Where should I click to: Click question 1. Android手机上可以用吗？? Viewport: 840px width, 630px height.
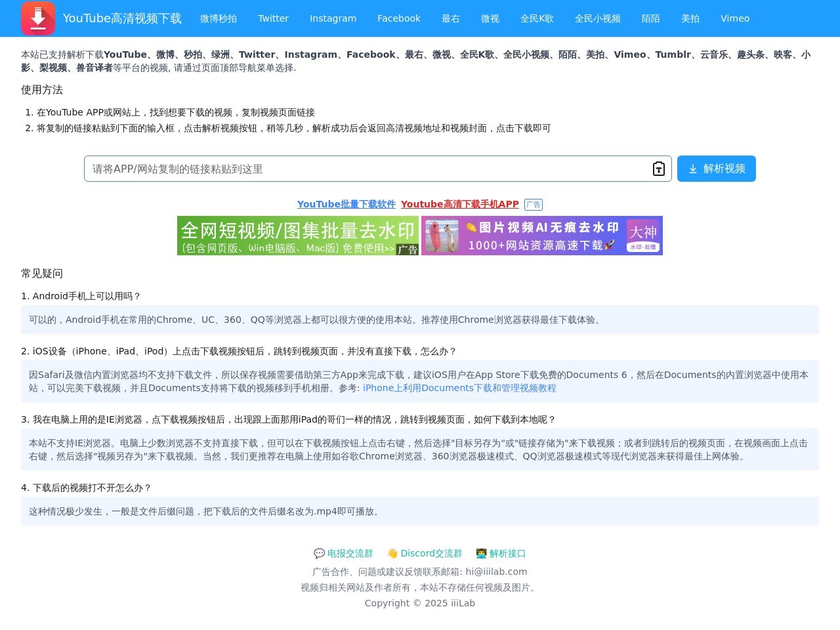click(81, 296)
